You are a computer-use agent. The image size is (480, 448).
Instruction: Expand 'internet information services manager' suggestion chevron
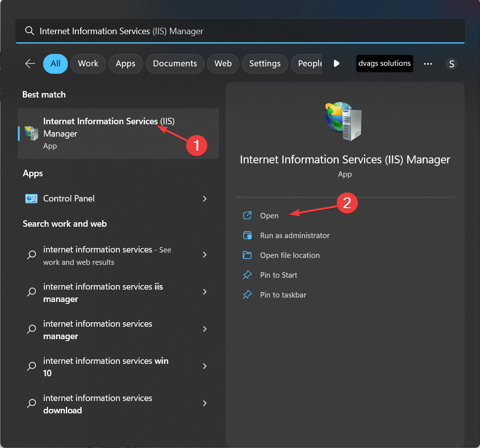205,329
